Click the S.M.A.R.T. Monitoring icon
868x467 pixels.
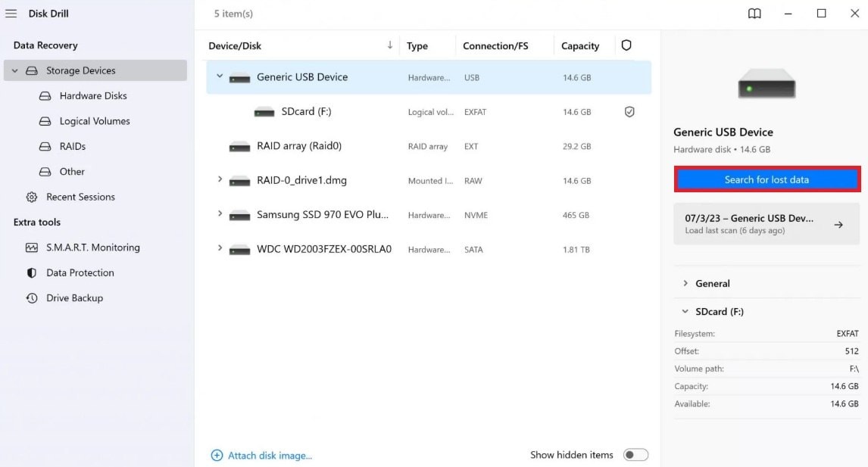pos(32,248)
